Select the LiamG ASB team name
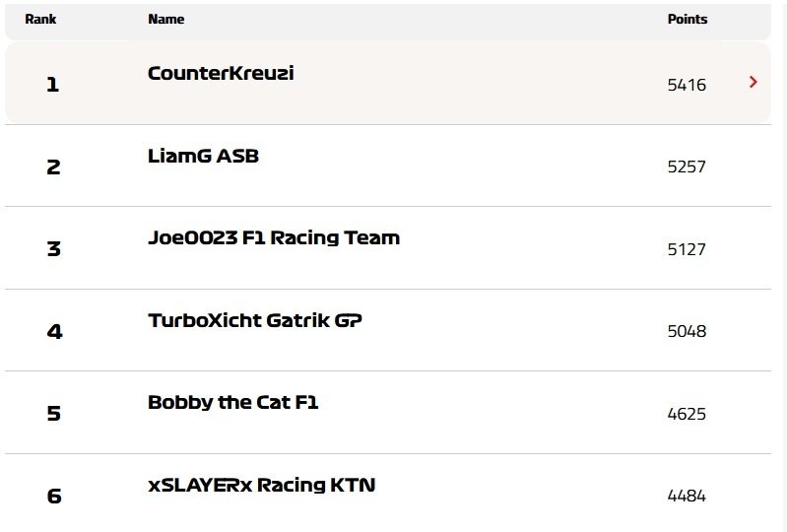 [203, 156]
